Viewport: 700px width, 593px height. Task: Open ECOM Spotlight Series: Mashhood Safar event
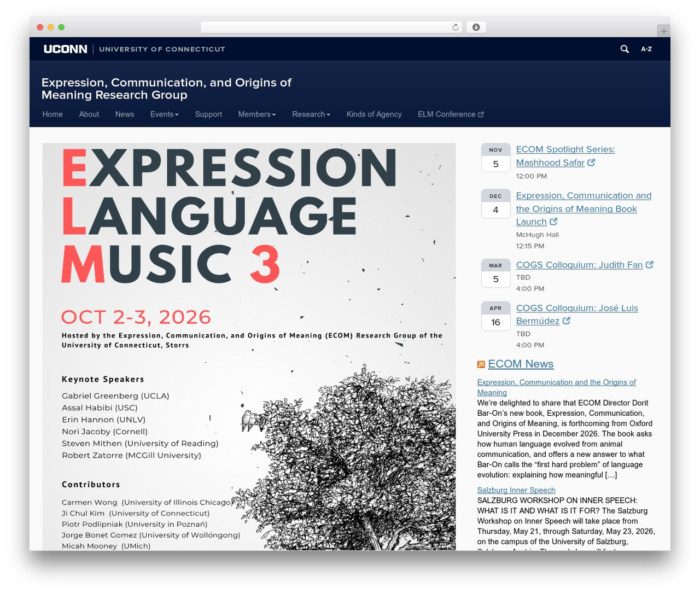(x=565, y=156)
